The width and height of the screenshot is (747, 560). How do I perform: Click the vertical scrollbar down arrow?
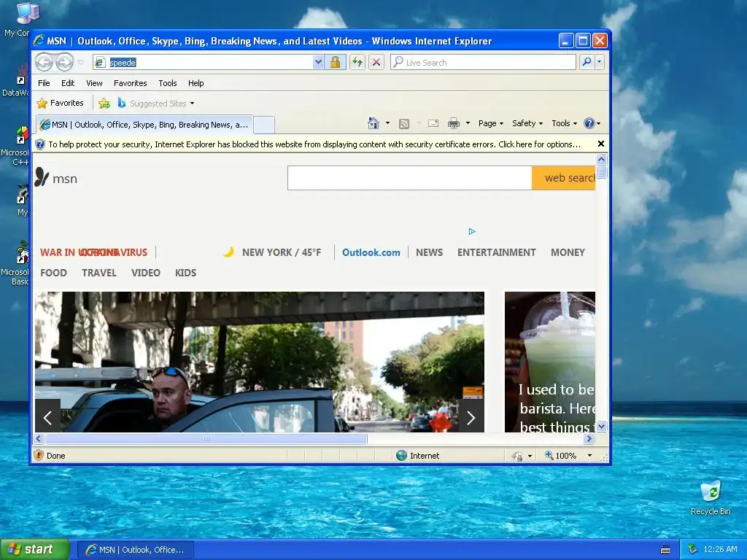pyautogui.click(x=601, y=426)
